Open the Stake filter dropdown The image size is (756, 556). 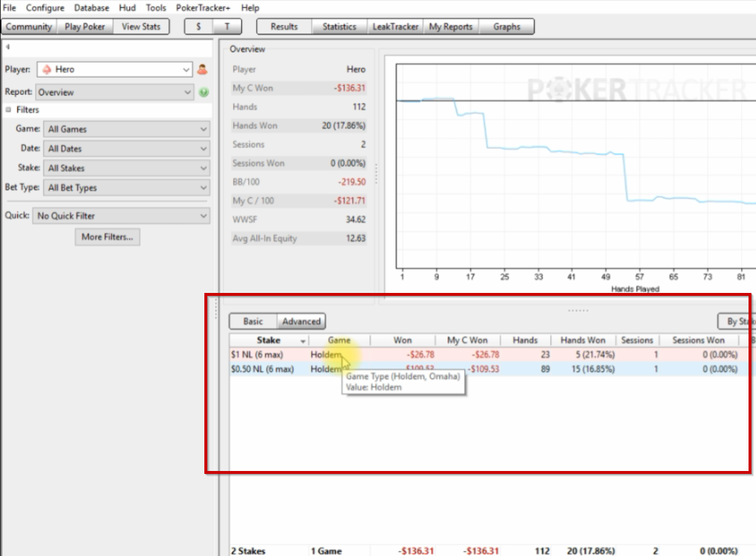[126, 168]
